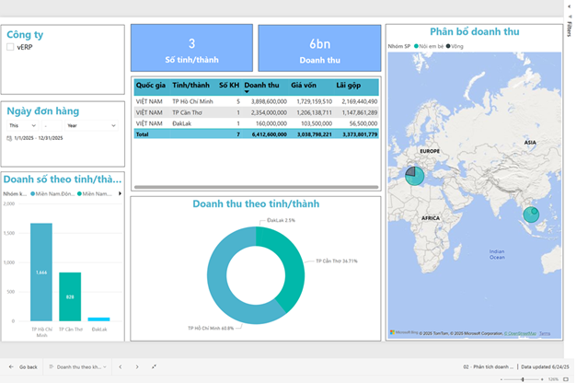Open the map's Terms link
The height and width of the screenshot is (383, 588).
point(545,333)
